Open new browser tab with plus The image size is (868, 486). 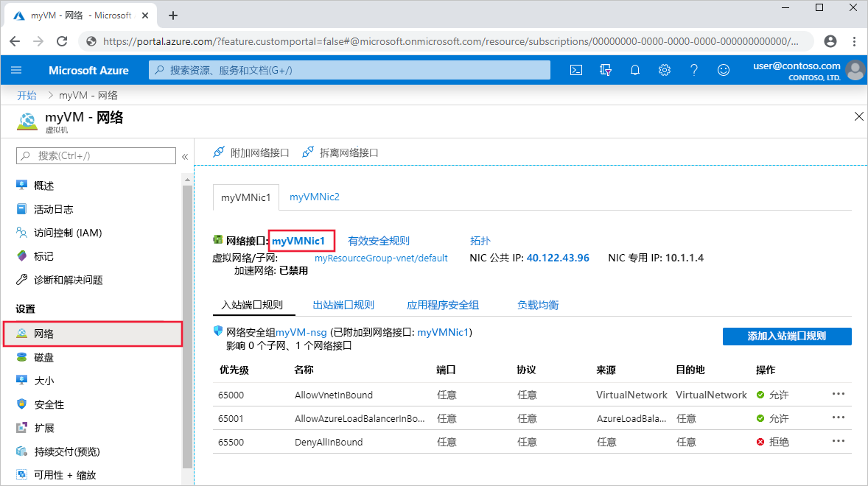click(x=172, y=15)
